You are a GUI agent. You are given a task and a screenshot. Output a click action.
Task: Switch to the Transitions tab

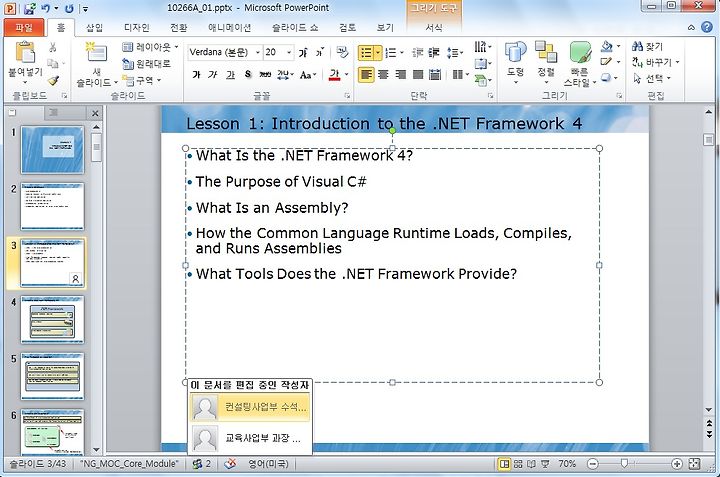[x=179, y=28]
